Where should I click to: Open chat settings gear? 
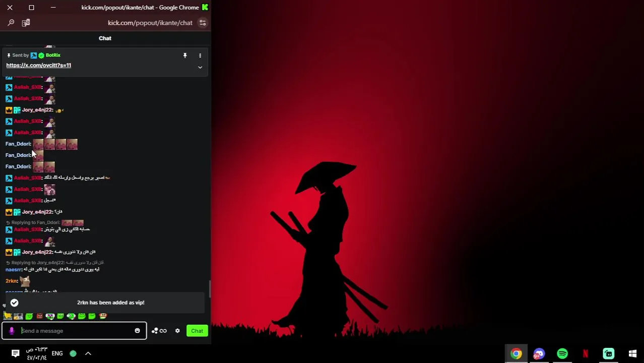click(177, 331)
